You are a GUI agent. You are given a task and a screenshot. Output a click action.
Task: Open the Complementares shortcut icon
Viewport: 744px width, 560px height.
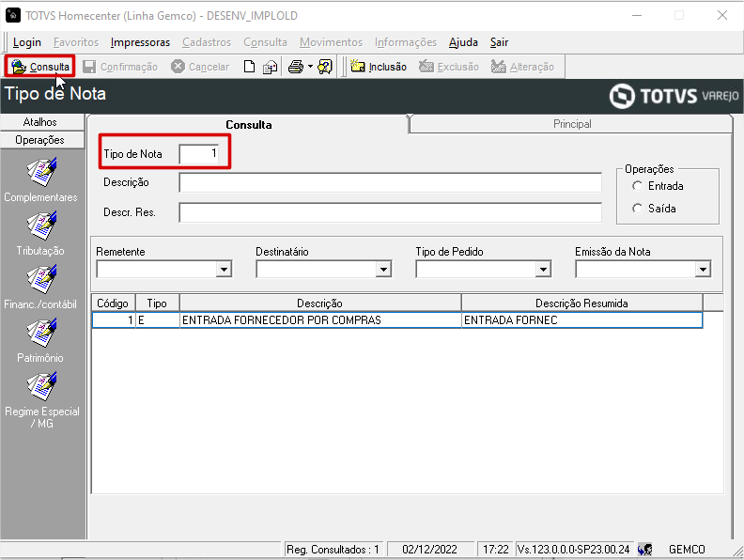click(x=41, y=172)
